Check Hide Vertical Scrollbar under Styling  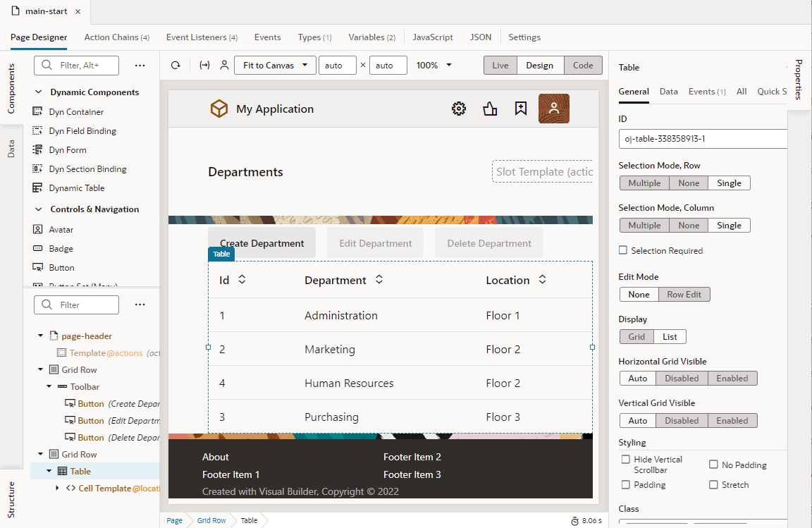pyautogui.click(x=625, y=459)
